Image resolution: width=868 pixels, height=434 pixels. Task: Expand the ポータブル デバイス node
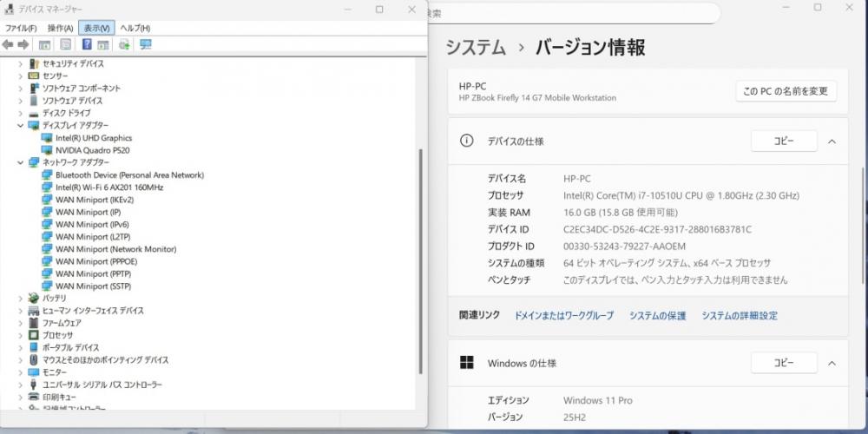coord(21,348)
